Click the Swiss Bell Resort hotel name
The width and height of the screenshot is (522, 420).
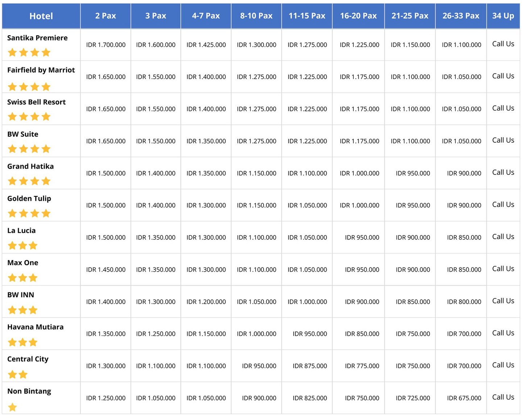[36, 102]
